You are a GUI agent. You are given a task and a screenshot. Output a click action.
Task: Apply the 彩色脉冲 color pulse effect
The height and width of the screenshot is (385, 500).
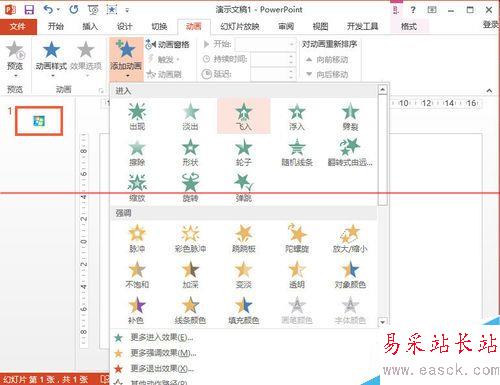pos(190,238)
